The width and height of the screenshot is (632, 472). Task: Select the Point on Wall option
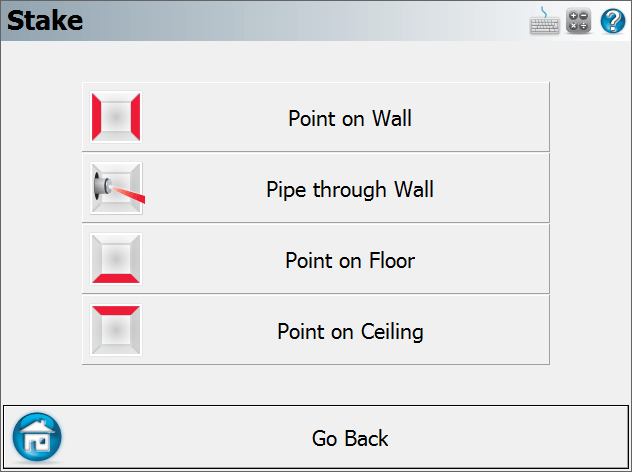[x=316, y=117]
